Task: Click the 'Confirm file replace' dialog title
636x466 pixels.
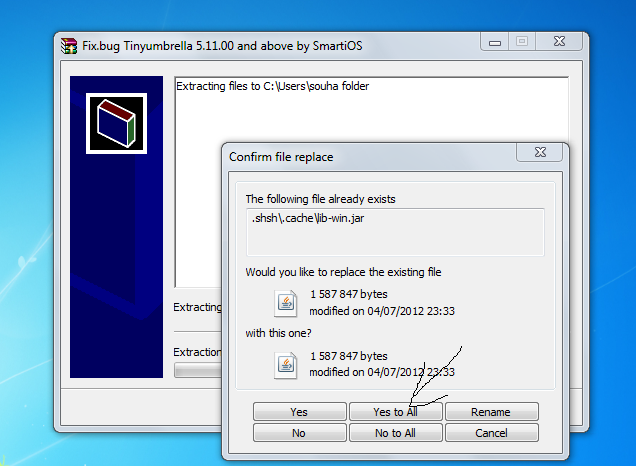Action: tap(281, 157)
